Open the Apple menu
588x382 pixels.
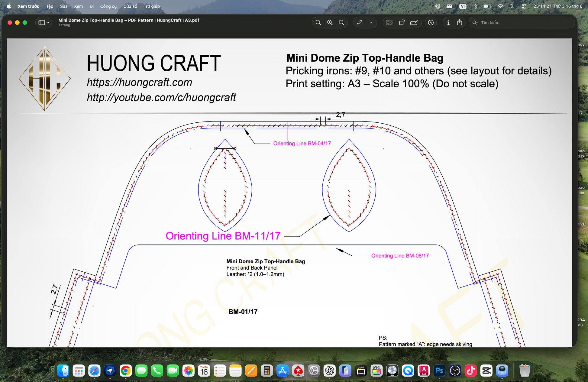click(9, 6)
